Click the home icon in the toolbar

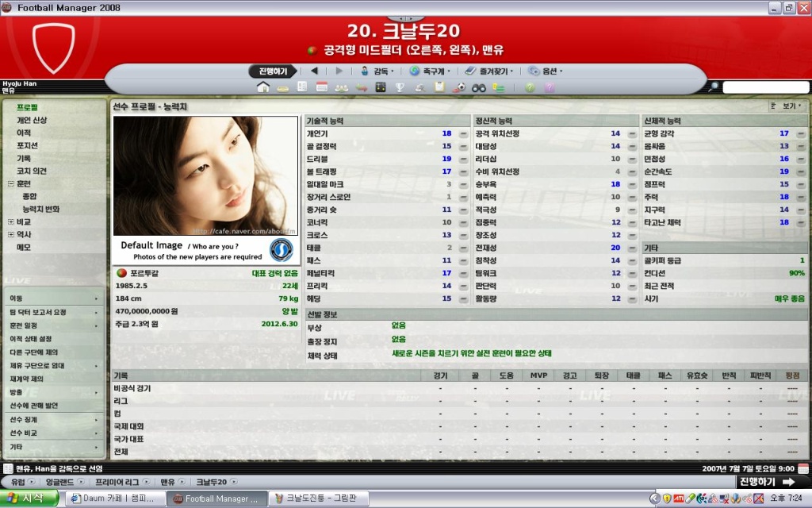point(263,87)
